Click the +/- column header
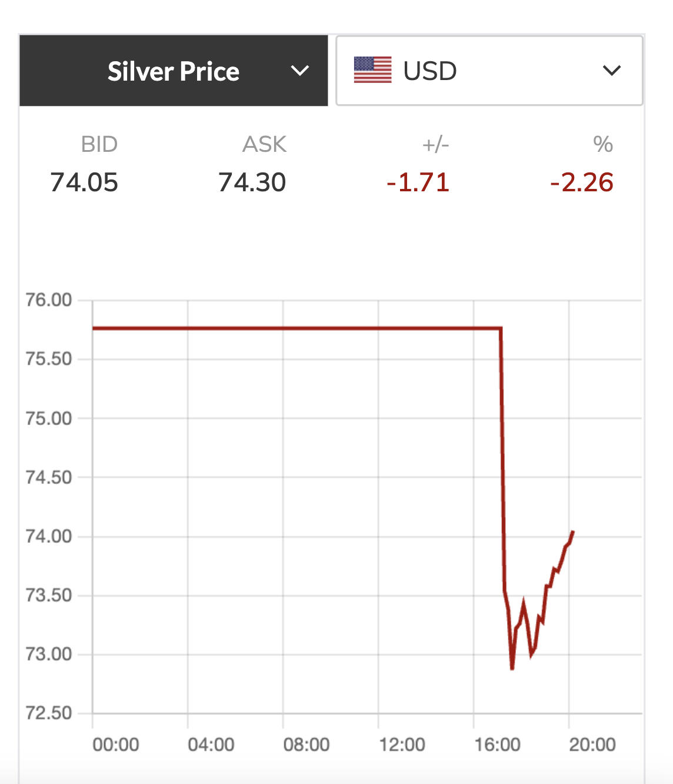The width and height of the screenshot is (673, 784). coord(435,144)
